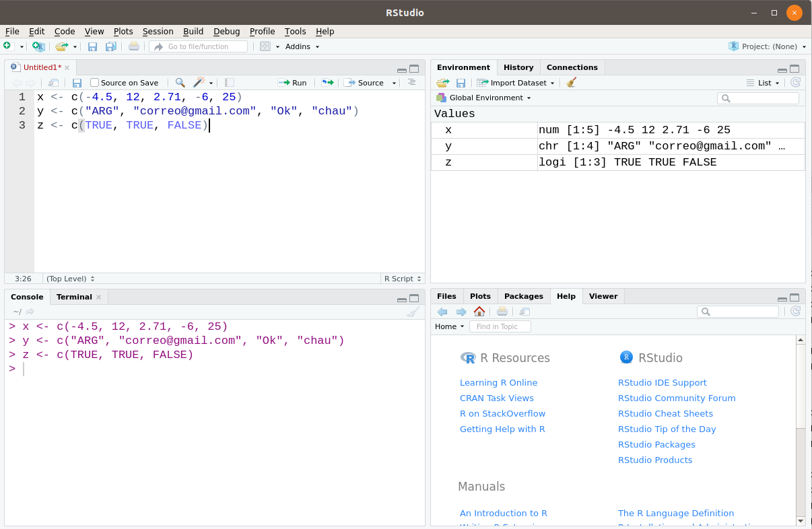
Task: Click the code tools magic wand
Action: coord(199,83)
